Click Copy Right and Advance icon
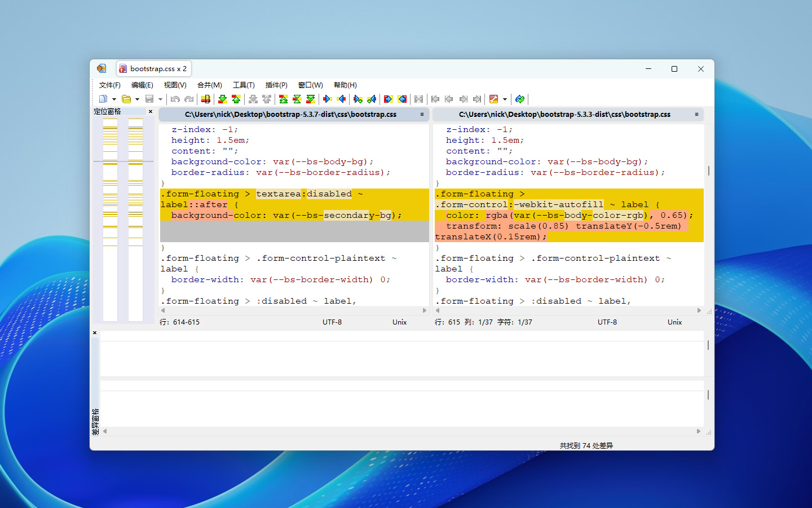 coord(358,99)
